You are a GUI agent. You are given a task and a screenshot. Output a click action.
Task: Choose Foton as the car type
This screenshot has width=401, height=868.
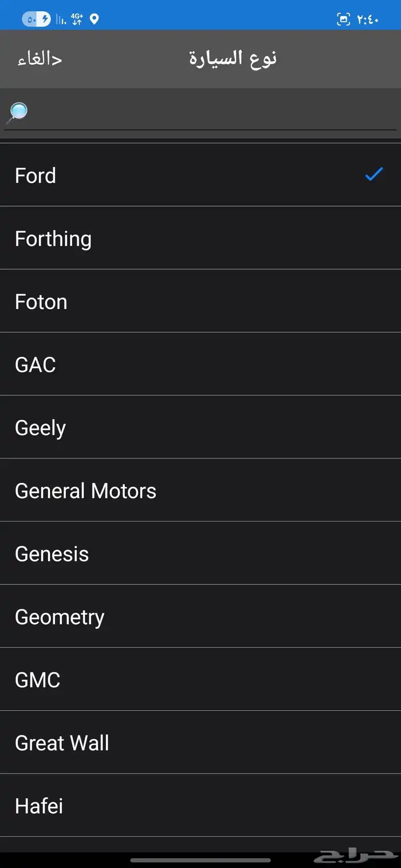coord(200,301)
